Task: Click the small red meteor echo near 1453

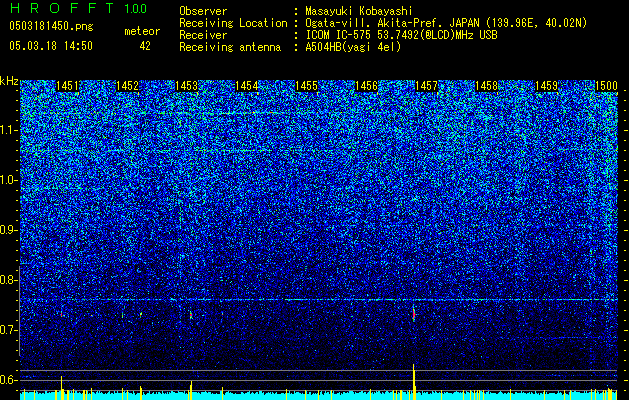Action: (x=191, y=315)
